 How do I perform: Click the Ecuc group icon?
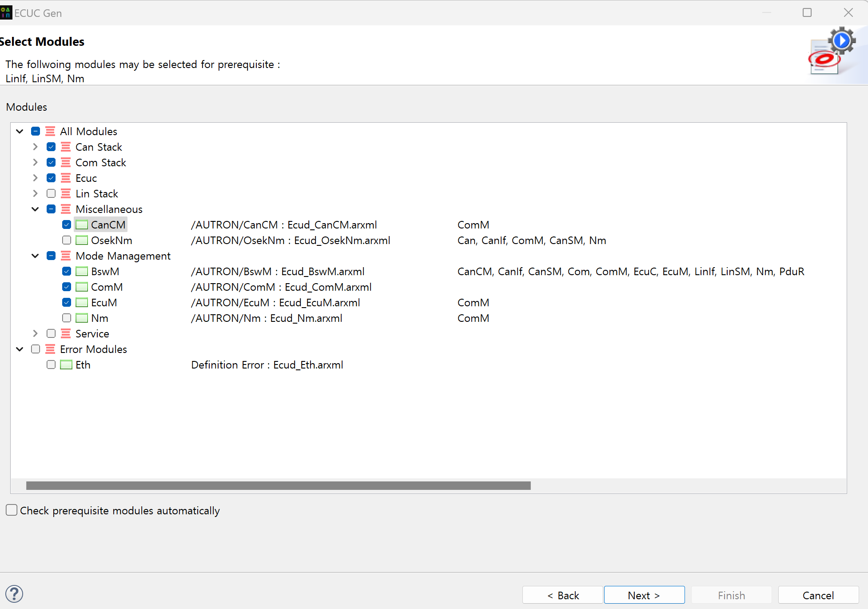point(66,178)
